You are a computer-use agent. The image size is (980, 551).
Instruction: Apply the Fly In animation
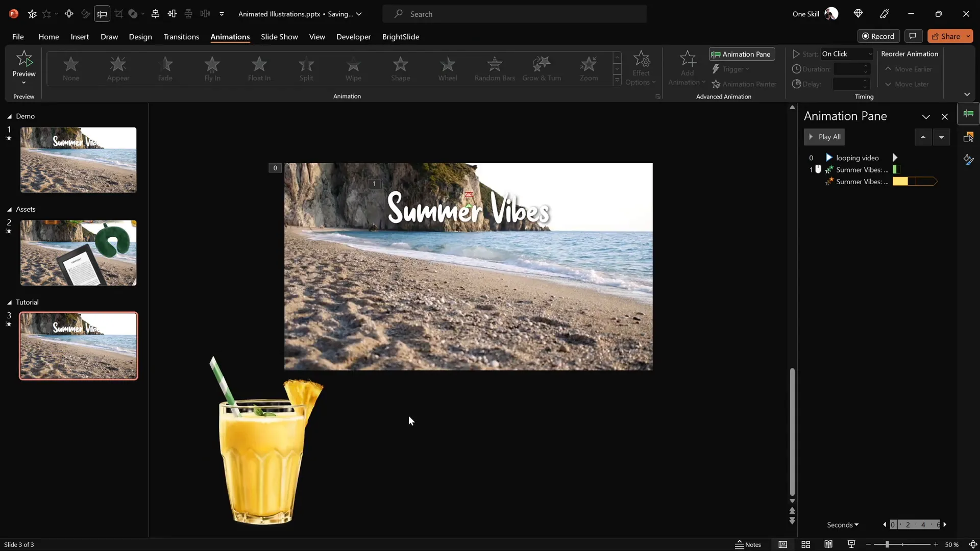212,69
